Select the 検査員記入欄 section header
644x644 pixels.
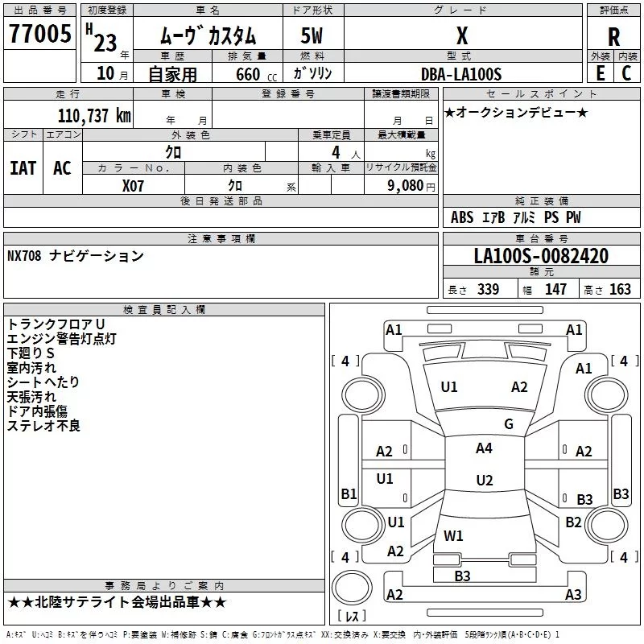pyautogui.click(x=164, y=310)
